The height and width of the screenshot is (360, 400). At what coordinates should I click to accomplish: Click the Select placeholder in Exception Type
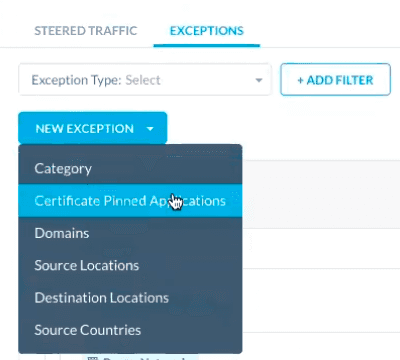tap(143, 80)
